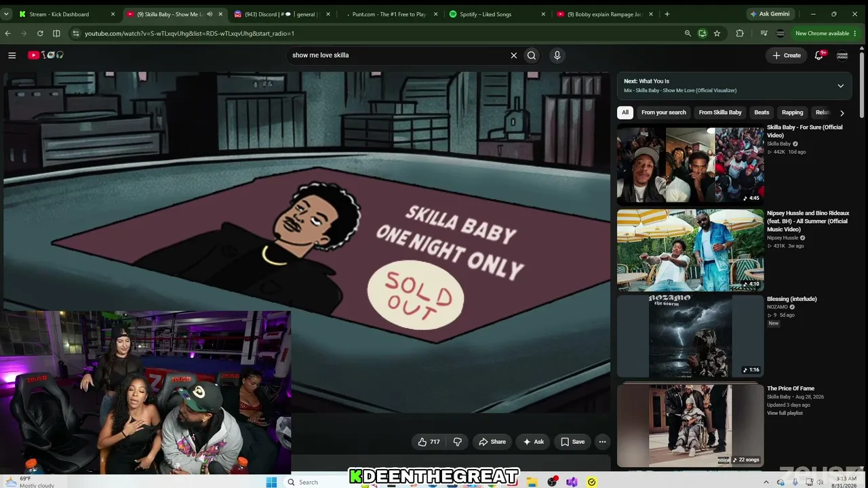Dislike the video with the thumbs down button
Image resolution: width=868 pixels, height=488 pixels.
pos(458,442)
